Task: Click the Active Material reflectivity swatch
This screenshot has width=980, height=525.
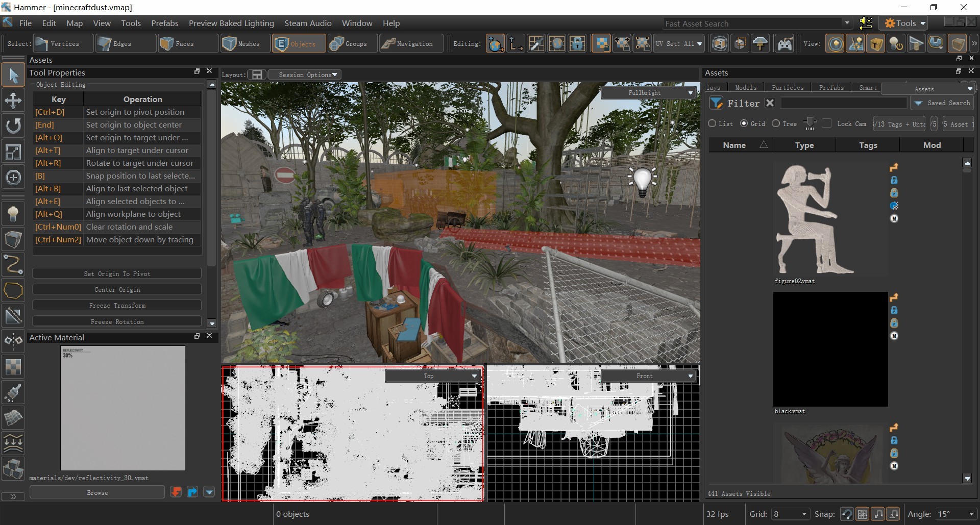Action: pyautogui.click(x=122, y=408)
